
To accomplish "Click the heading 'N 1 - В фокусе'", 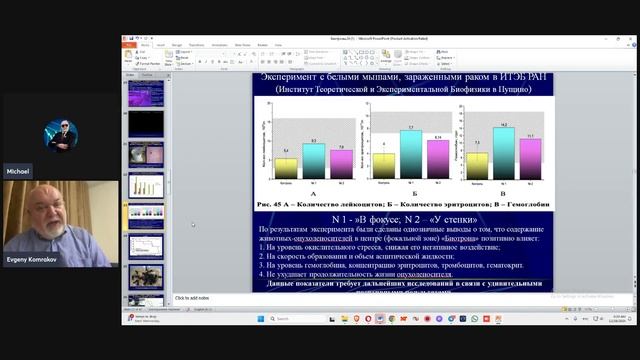I will coord(404,220).
